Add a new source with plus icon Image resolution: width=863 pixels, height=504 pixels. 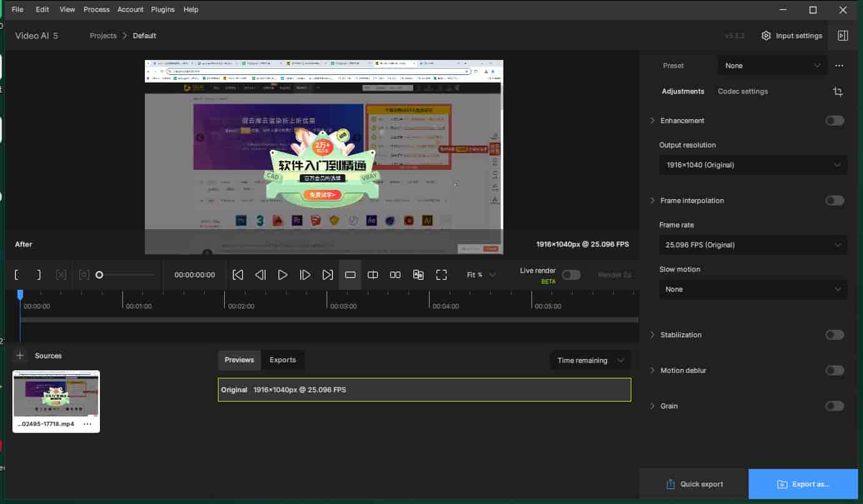[x=20, y=356]
